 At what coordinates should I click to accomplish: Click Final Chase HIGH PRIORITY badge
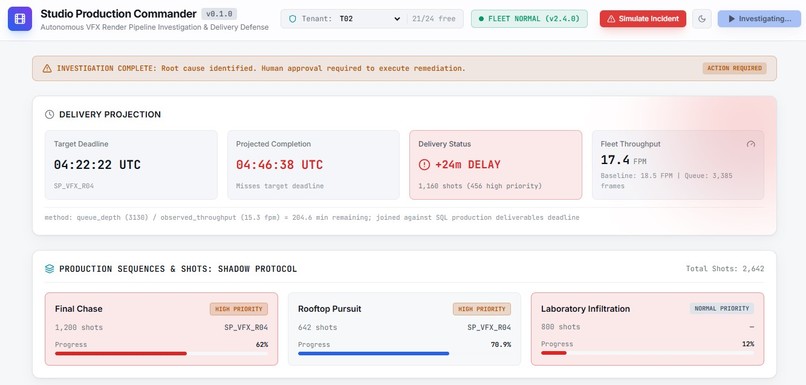239,309
